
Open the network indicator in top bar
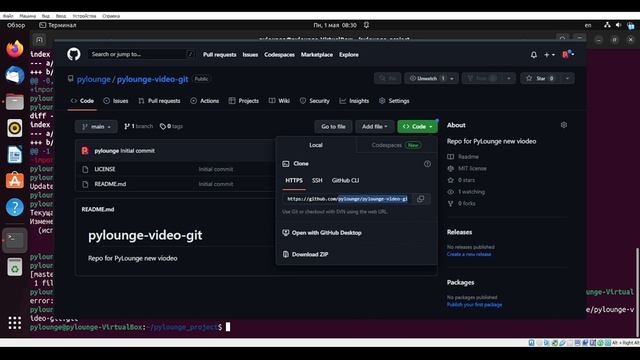607,25
